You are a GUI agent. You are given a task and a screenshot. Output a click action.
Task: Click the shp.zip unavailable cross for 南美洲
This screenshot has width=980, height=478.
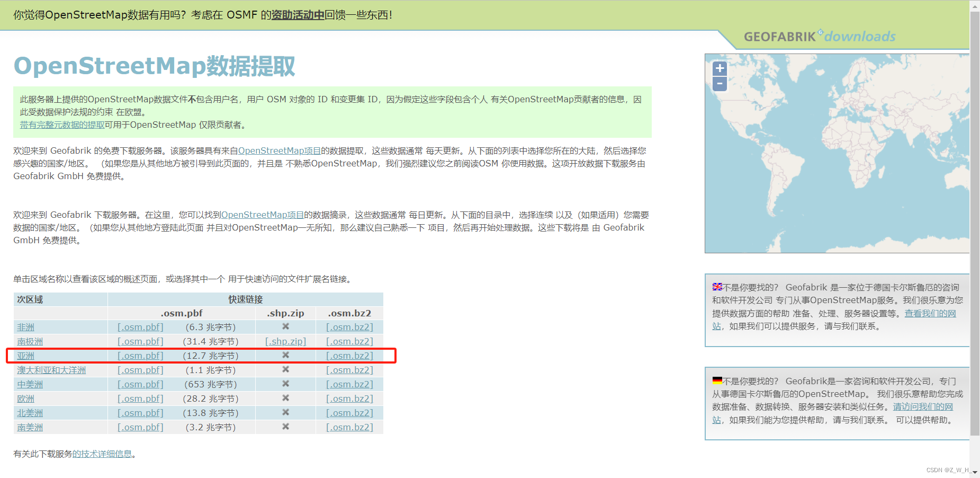pos(285,427)
